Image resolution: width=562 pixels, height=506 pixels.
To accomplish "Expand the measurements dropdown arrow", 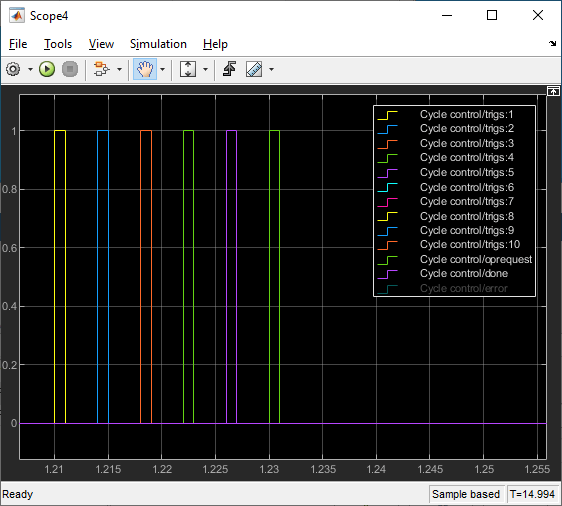I will [271, 70].
